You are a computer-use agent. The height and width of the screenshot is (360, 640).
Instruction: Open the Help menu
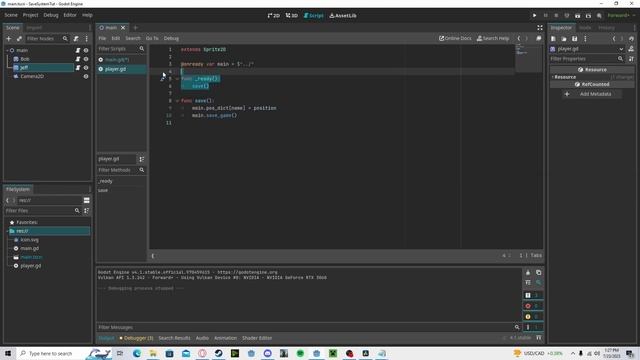tap(87, 15)
